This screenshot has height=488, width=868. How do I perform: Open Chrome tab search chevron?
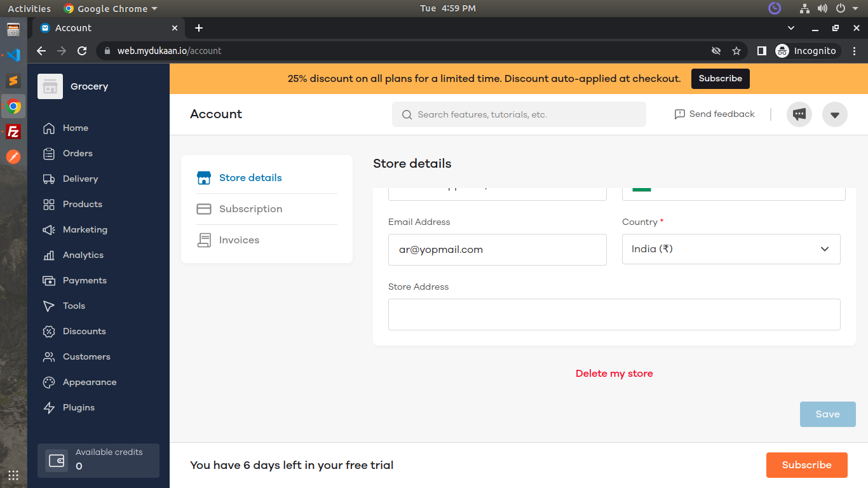(x=791, y=28)
